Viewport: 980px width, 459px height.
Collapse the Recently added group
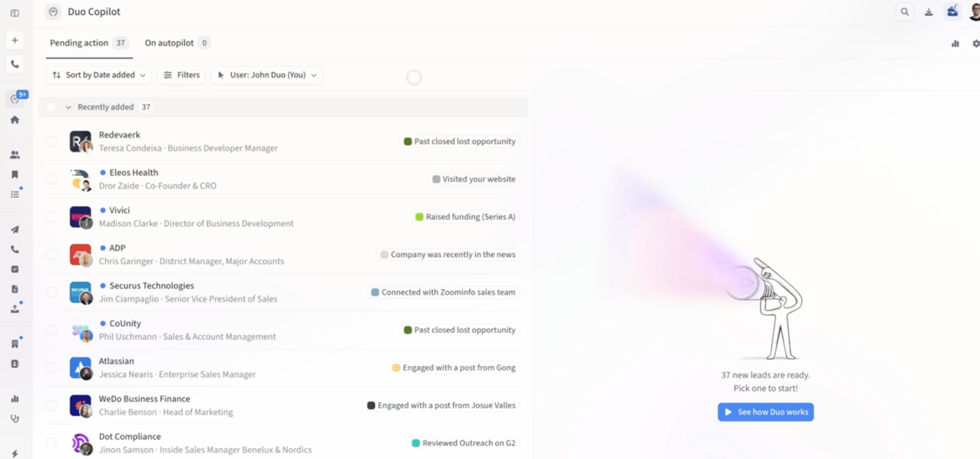(x=68, y=107)
